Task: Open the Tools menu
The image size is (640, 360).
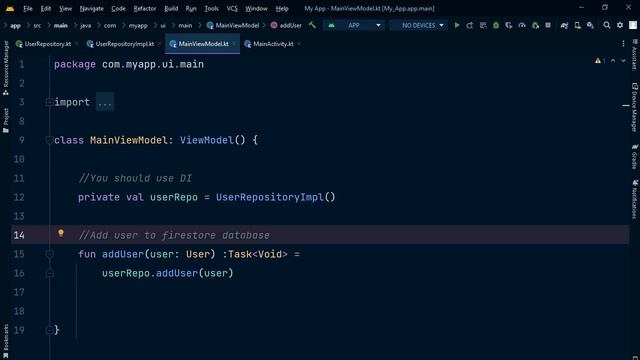Action: click(211, 8)
